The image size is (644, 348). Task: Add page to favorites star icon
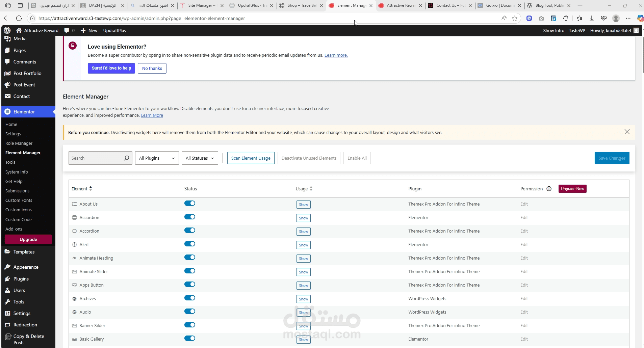(x=515, y=18)
